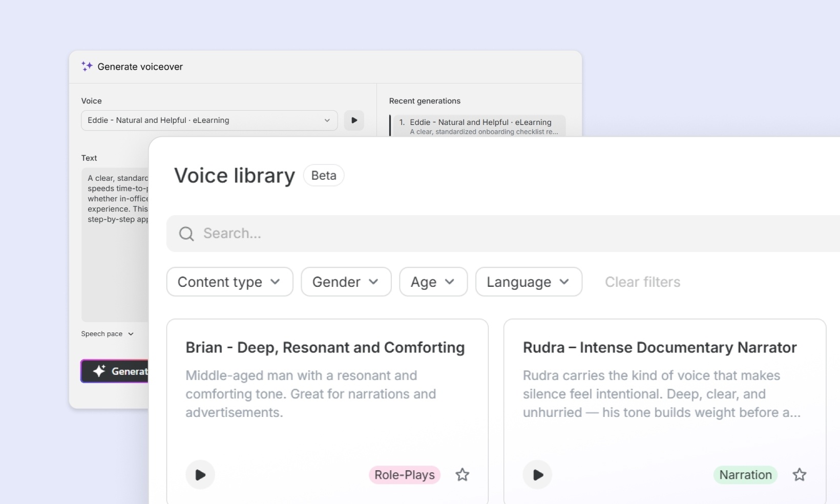Click into the voiceover Text area
This screenshot has width=840, height=504.
[115, 245]
